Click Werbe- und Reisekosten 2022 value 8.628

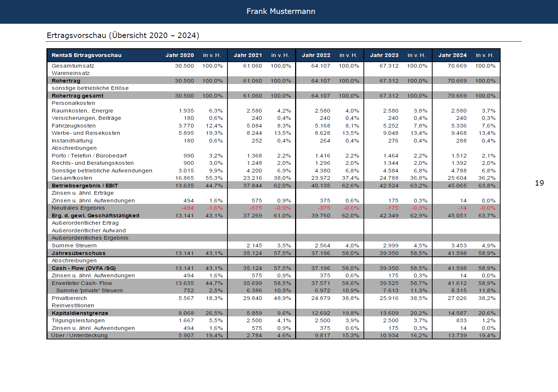pos(323,133)
